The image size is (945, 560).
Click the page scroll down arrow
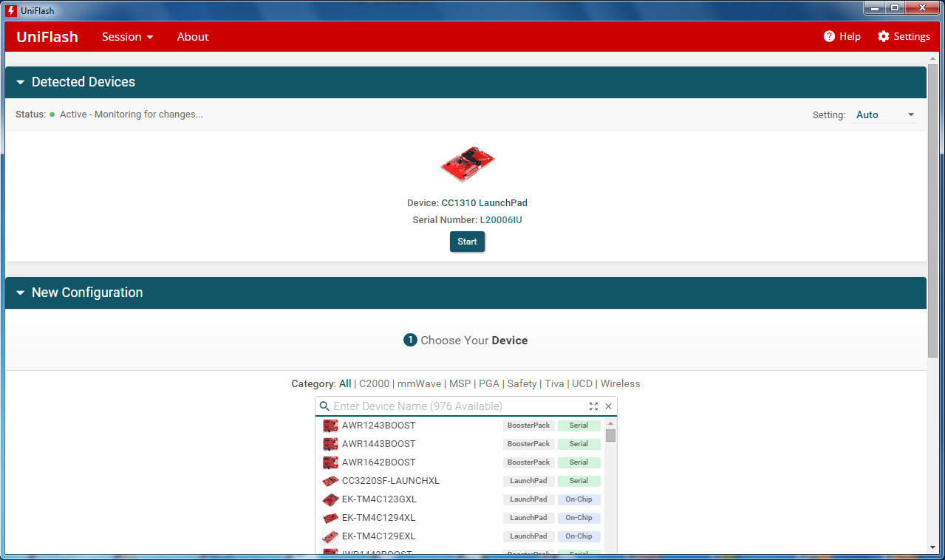point(932,547)
